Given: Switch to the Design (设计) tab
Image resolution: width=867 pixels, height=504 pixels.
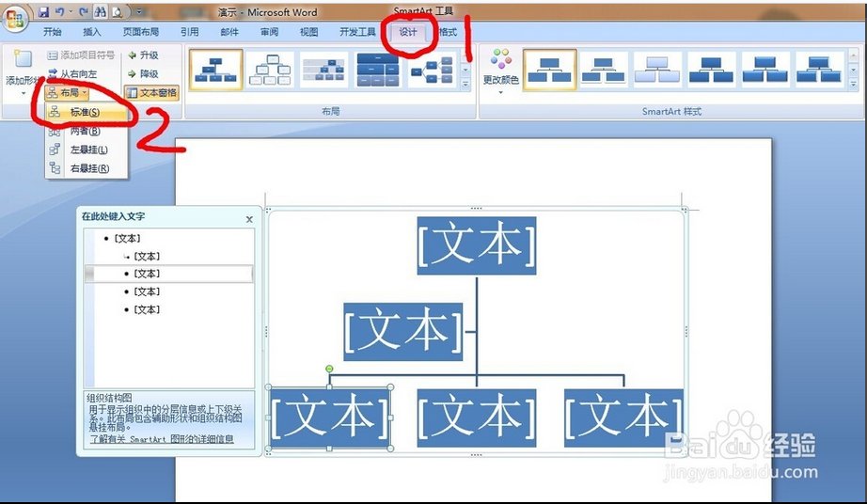Looking at the screenshot, I should (x=407, y=32).
